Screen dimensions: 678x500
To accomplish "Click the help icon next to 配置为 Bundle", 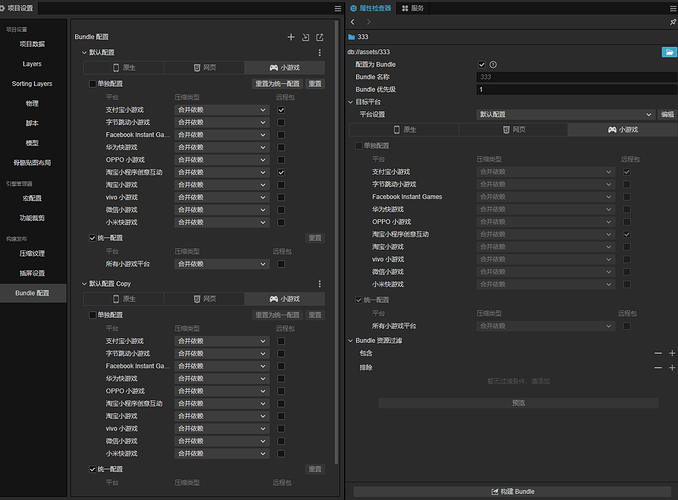I will [493, 64].
